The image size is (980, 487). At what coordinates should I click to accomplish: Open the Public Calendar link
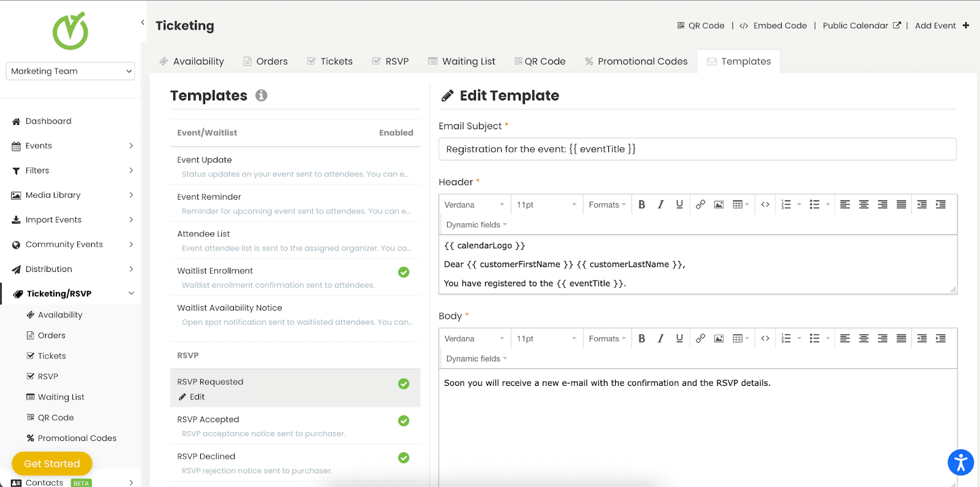click(861, 26)
